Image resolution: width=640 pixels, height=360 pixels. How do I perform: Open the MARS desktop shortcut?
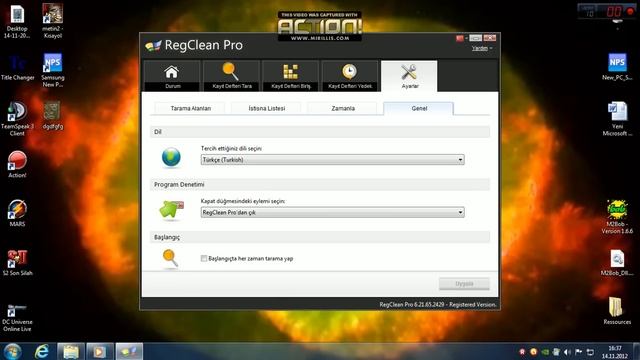tap(17, 213)
